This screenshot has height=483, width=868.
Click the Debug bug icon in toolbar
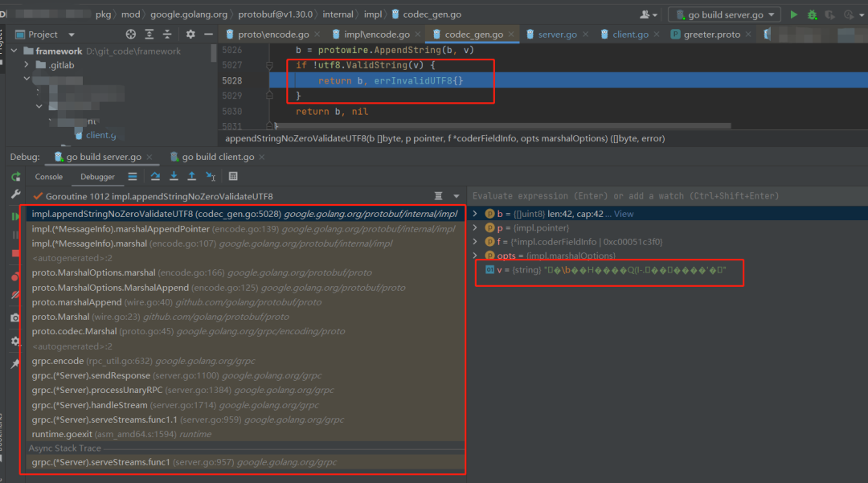(x=812, y=15)
